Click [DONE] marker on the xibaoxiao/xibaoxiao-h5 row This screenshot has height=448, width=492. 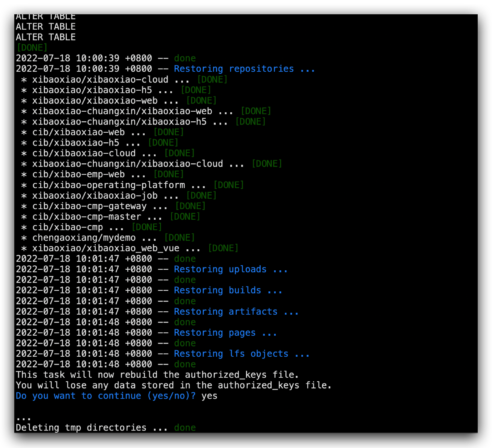tap(196, 90)
